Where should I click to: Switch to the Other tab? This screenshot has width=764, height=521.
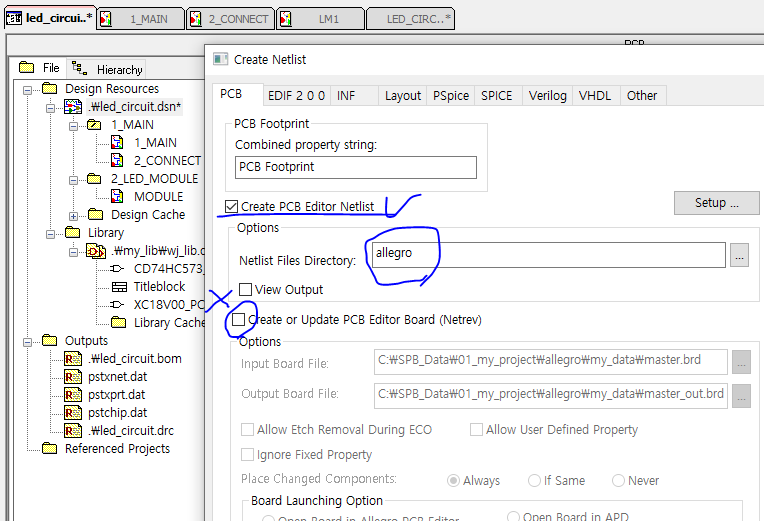(x=643, y=96)
